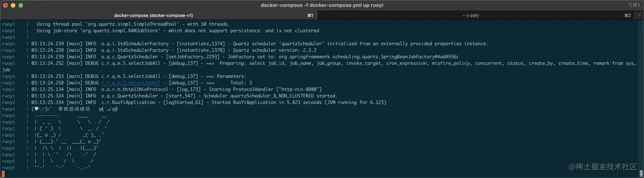Click the c.r.q.m.S.selectJobAll underlined link
The width and height of the screenshot is (644, 178).
click(131, 83)
